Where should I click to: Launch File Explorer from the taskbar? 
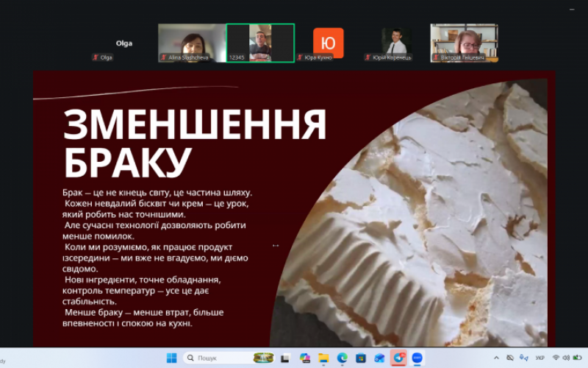tap(323, 358)
